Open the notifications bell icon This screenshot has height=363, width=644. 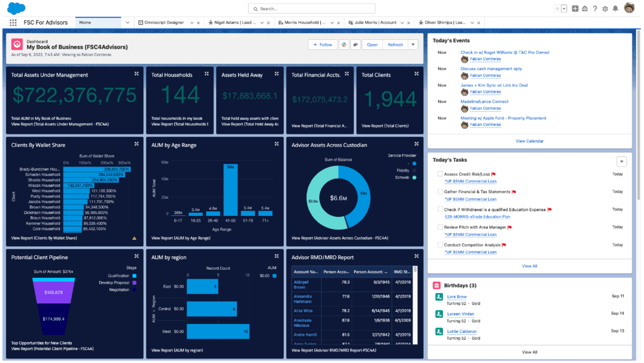click(615, 9)
